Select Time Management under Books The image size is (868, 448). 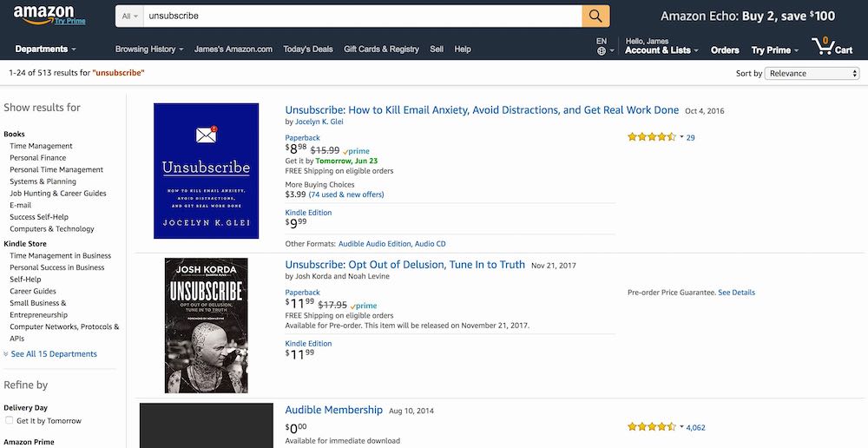pyautogui.click(x=41, y=146)
